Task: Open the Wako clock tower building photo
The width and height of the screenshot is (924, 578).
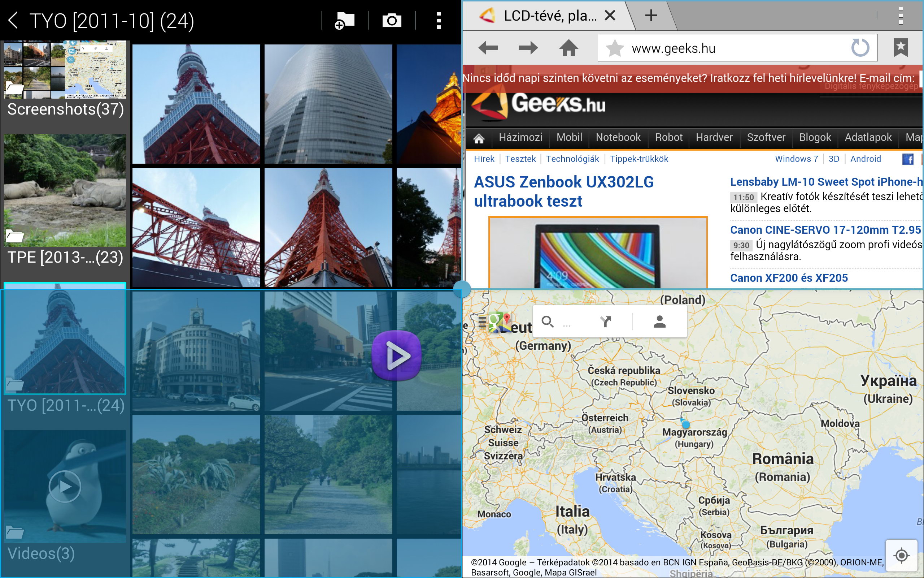Action: (x=196, y=351)
